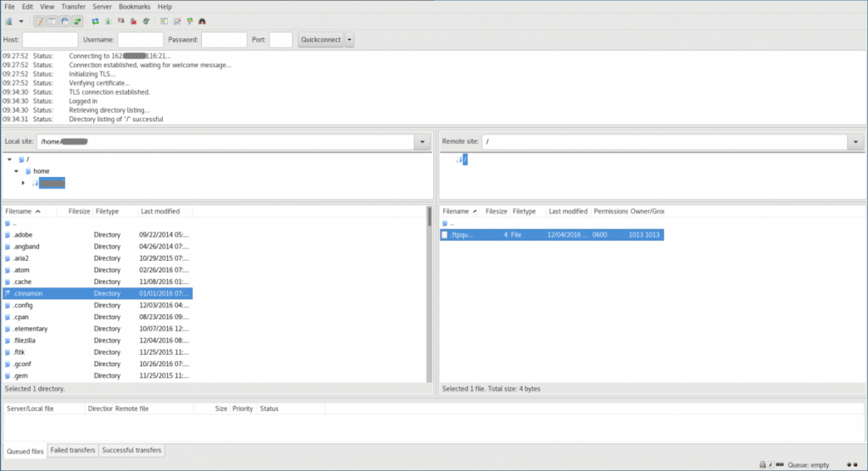Focus the Username input field
This screenshot has width=868, height=471.
[140, 40]
